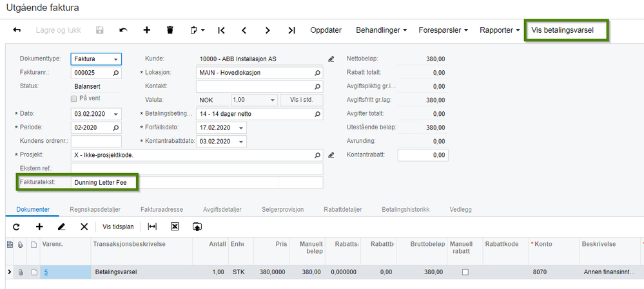Refresh the document lines grid

[16, 227]
